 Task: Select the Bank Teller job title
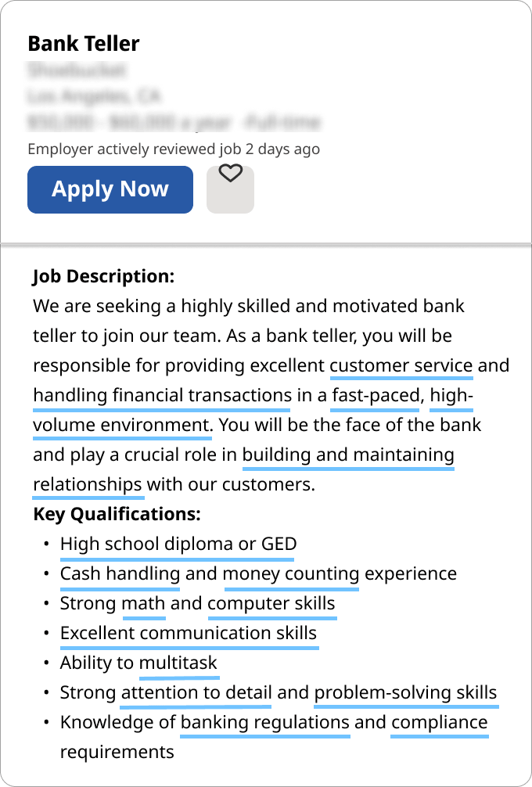(84, 44)
